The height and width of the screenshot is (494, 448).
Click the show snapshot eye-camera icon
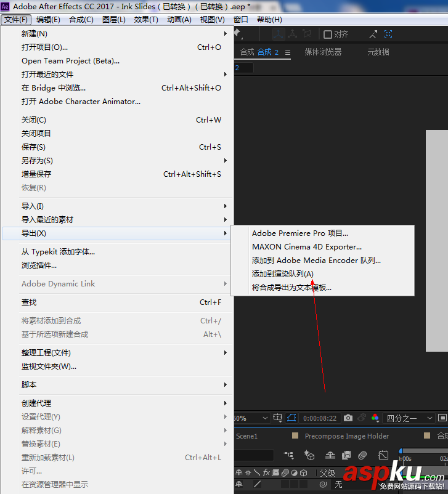pyautogui.click(x=361, y=418)
